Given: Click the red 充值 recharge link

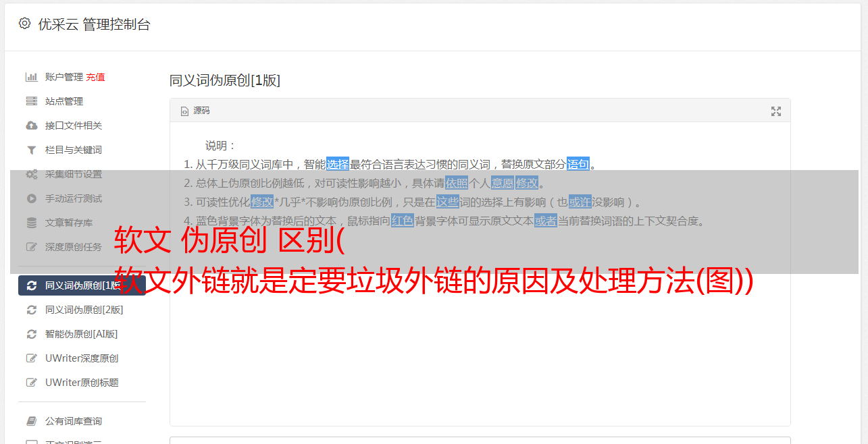Looking at the screenshot, I should click(95, 77).
